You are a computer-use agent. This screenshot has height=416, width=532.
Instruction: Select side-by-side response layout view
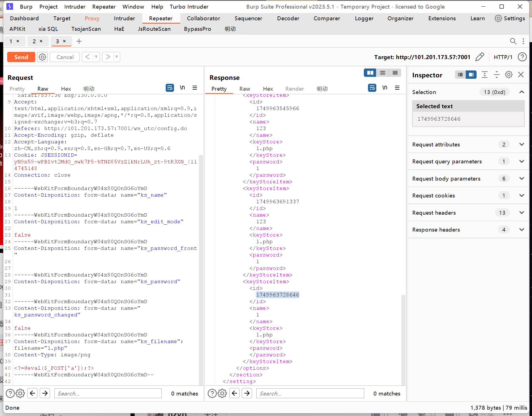coord(370,73)
